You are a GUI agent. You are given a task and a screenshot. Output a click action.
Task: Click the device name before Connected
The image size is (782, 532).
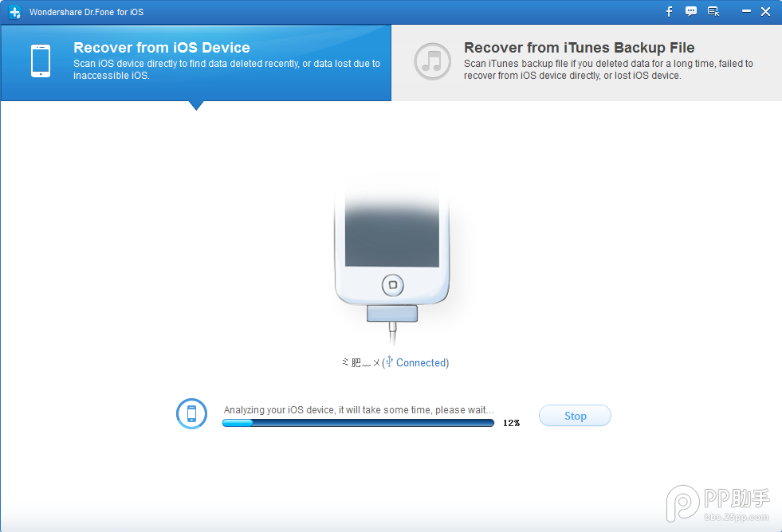coord(361,362)
